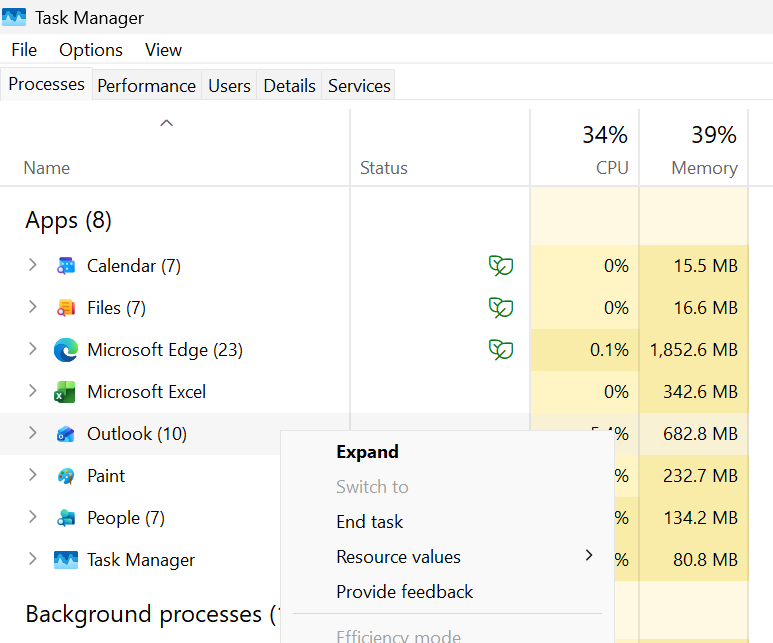Choose End task in context menu
This screenshot has width=773, height=643.
(x=369, y=522)
